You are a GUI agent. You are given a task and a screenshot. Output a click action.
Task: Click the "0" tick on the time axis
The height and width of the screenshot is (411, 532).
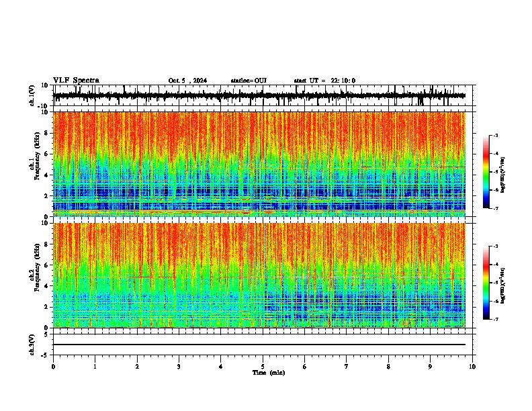pos(53,367)
